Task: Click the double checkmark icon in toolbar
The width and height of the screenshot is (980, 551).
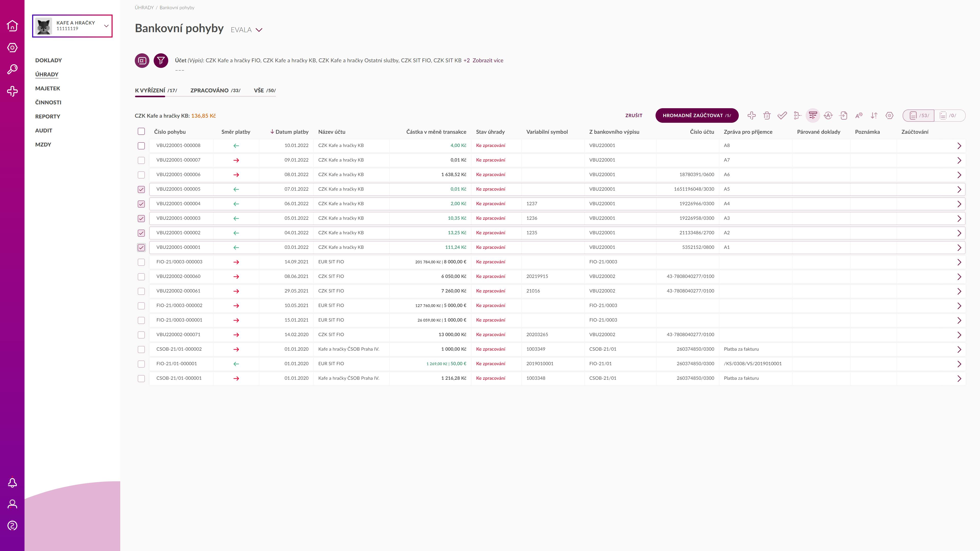Action: point(782,116)
